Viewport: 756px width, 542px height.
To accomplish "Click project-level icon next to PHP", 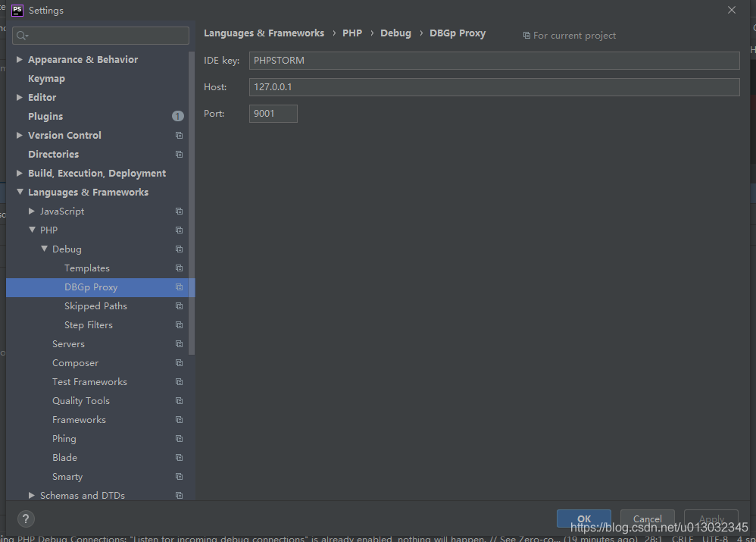I will [179, 230].
